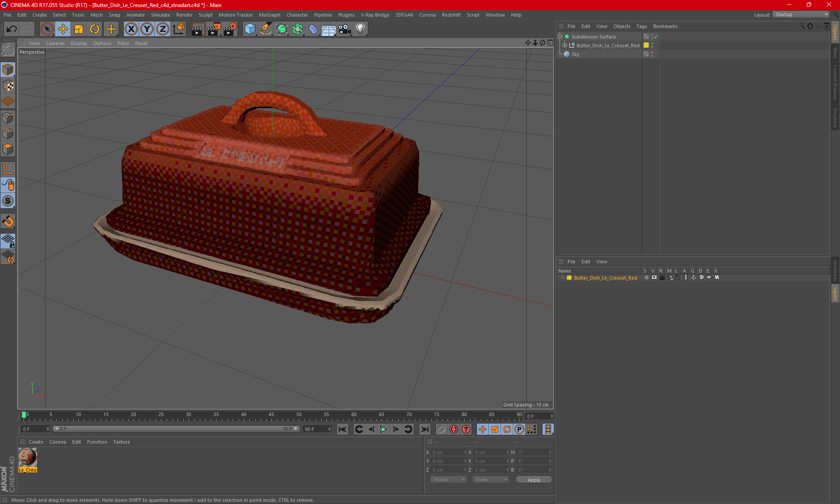Activate the Rotate tool

pos(94,29)
